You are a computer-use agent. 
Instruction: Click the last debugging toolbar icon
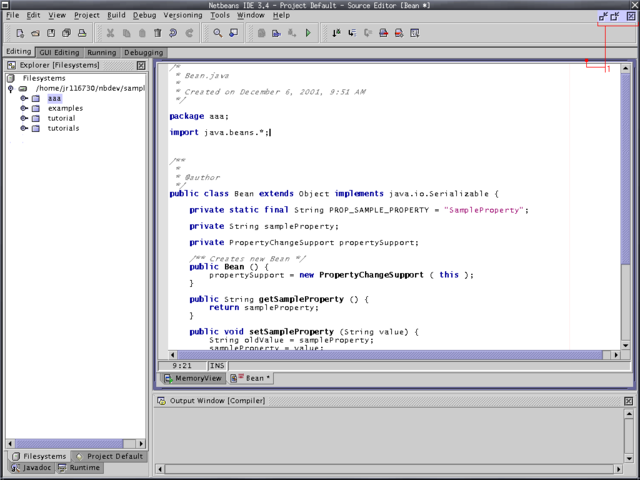[x=415, y=33]
